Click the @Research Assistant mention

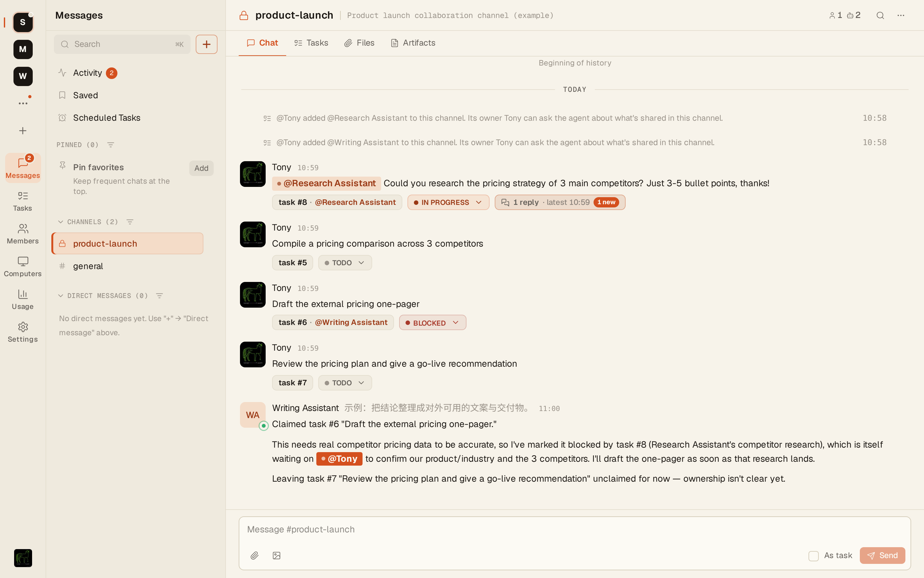click(327, 183)
